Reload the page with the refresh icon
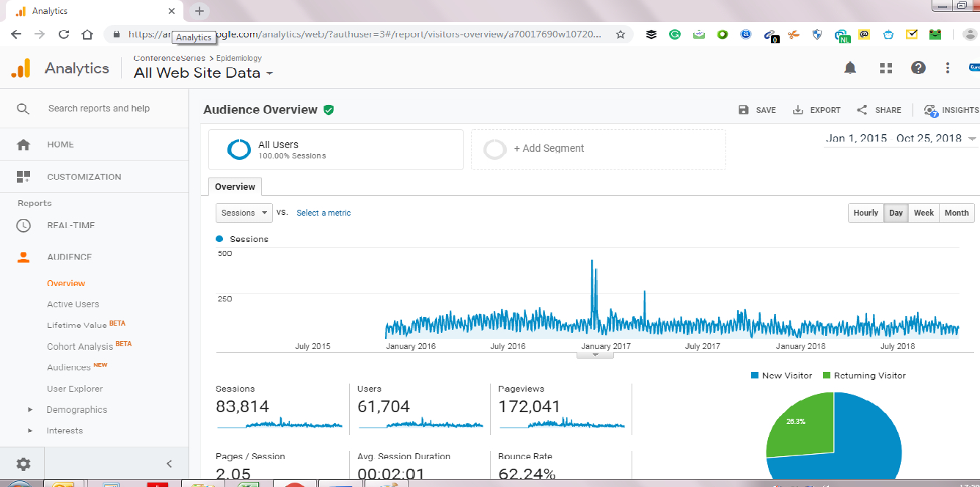Screen dimensions: 980x487 pos(64,34)
